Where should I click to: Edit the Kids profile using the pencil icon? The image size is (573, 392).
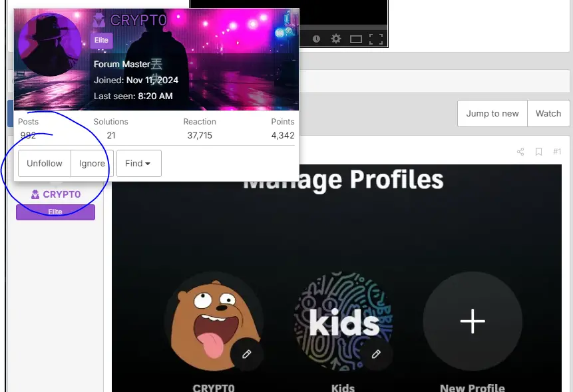(376, 354)
